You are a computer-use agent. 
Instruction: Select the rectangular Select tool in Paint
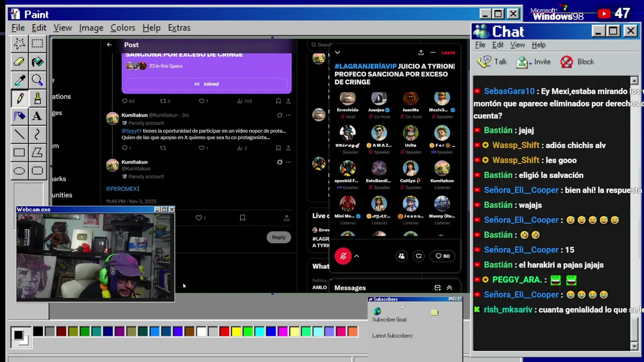tap(37, 43)
